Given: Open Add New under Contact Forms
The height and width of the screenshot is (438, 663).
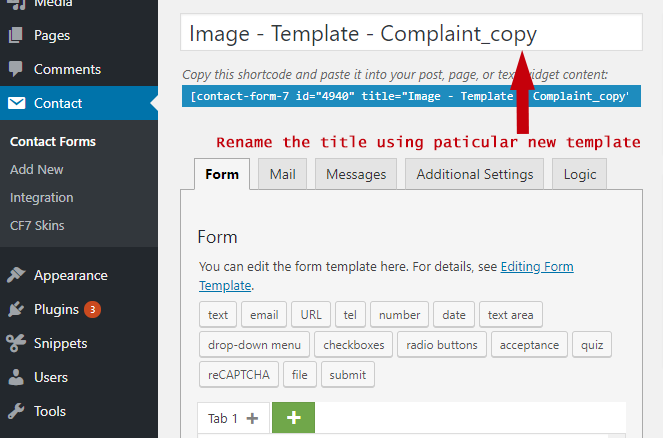Looking at the screenshot, I should (x=36, y=170).
